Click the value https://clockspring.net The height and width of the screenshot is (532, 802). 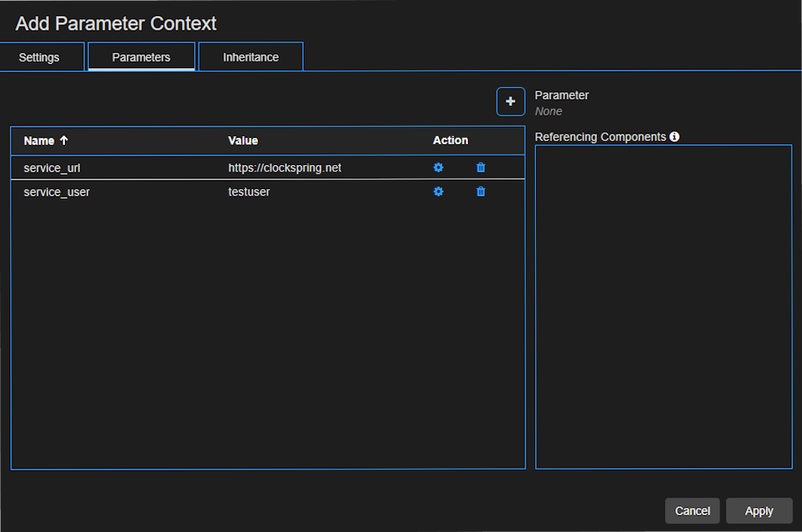coord(284,167)
